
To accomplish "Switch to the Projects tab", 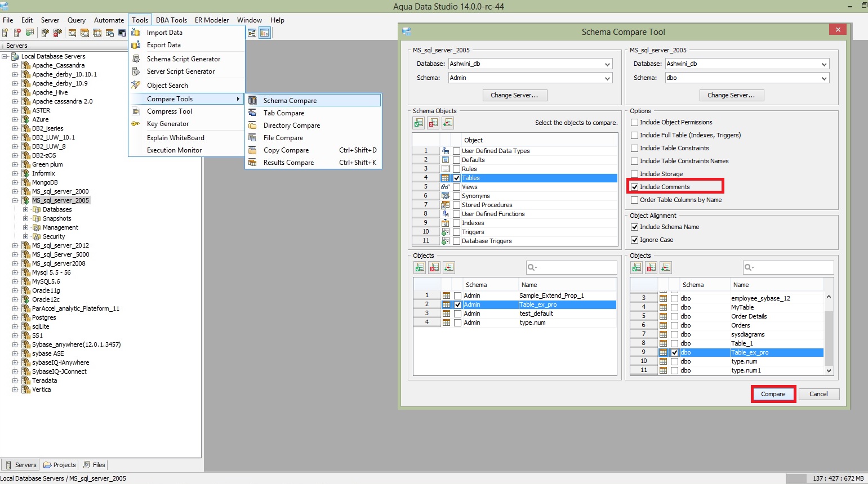I will [x=60, y=465].
